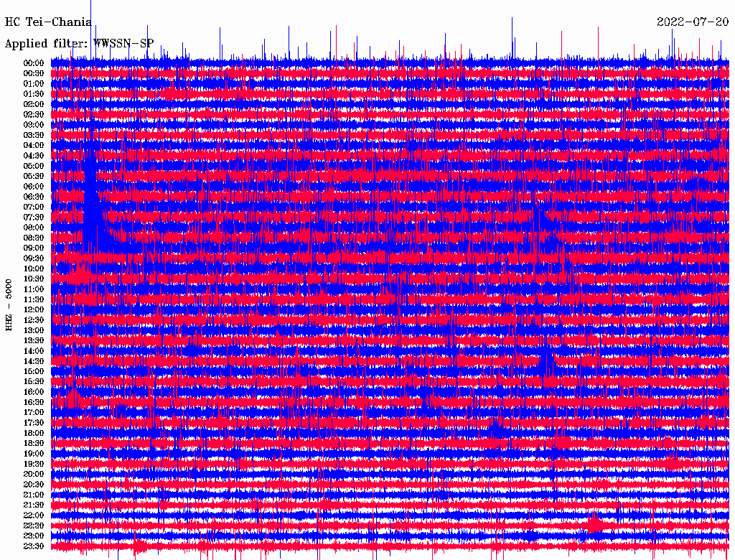Click the station title 'HC Tei-Chania'
The height and width of the screenshot is (560, 735).
pos(48,22)
